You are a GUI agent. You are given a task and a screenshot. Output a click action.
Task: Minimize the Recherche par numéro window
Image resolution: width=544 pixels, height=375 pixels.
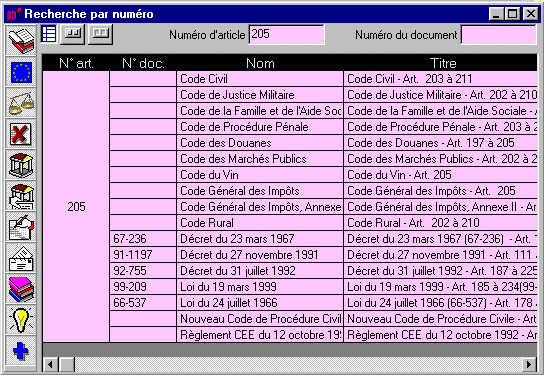[497, 14]
